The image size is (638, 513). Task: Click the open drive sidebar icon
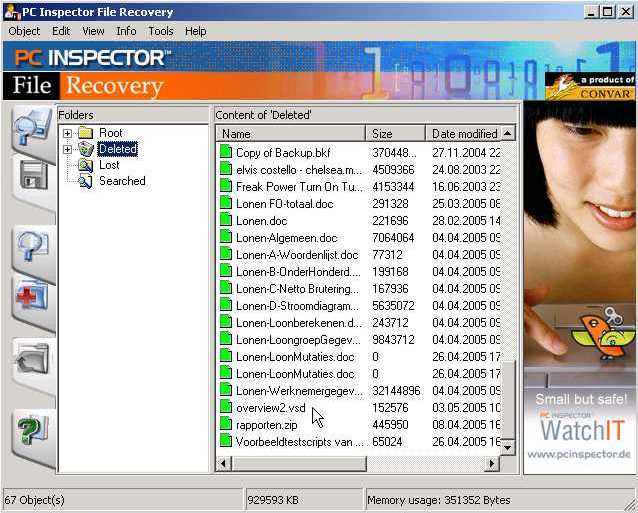(33, 128)
